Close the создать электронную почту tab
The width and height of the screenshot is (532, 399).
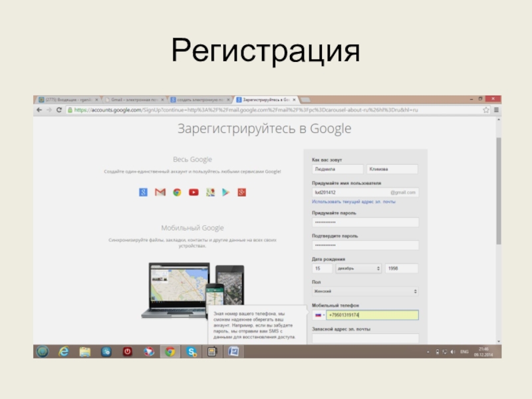pos(228,100)
